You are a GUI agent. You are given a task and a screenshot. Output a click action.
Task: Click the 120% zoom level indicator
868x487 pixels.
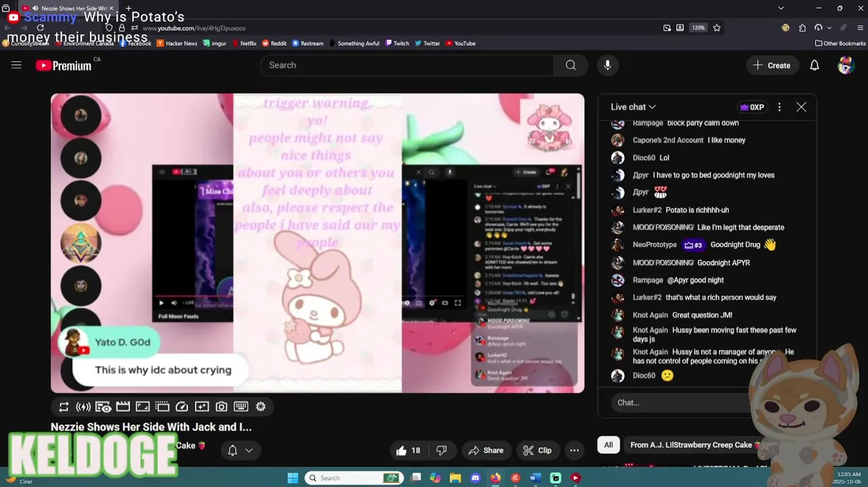pos(698,28)
